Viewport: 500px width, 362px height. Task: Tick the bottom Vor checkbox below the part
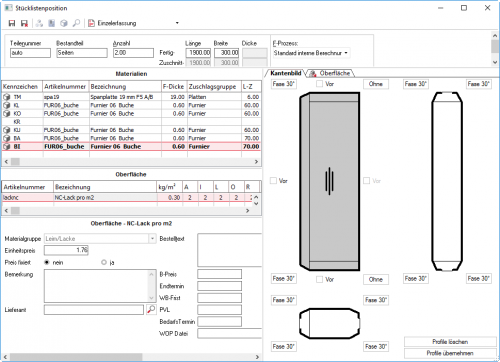point(319,279)
